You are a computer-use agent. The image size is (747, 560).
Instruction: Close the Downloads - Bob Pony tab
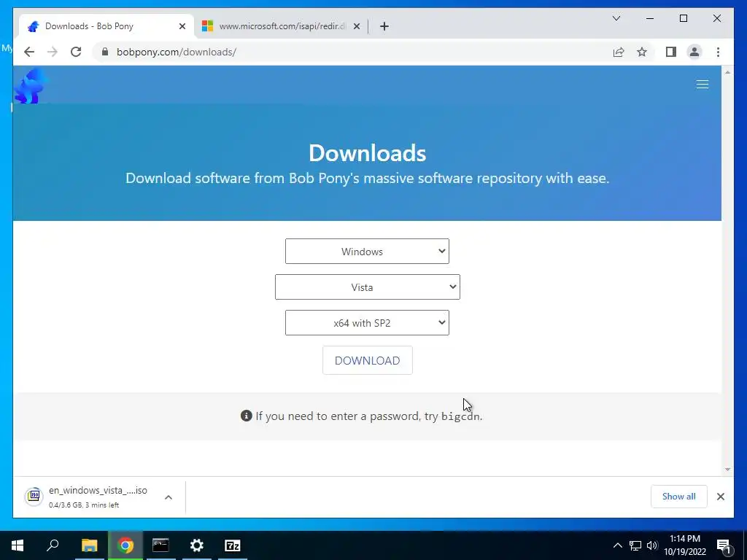pos(182,26)
